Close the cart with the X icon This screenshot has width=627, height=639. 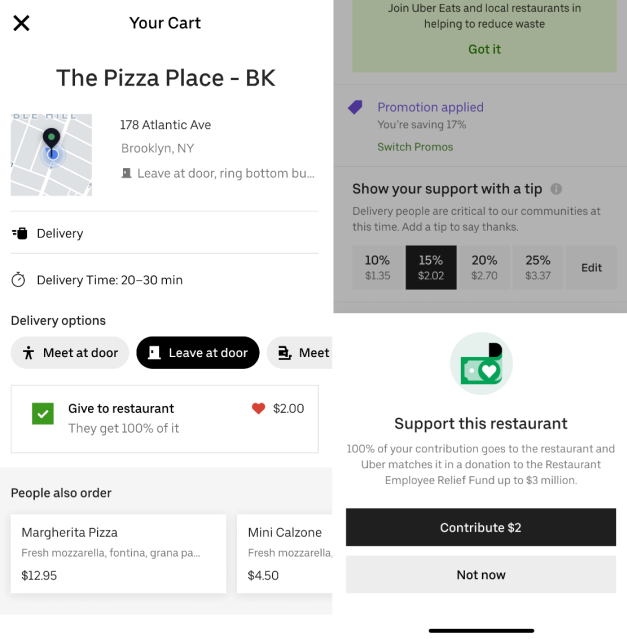pyautogui.click(x=21, y=22)
